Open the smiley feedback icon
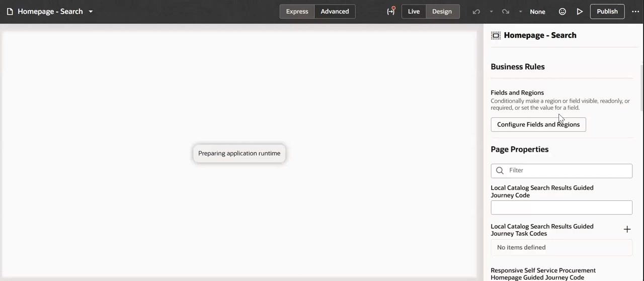 pos(562,12)
